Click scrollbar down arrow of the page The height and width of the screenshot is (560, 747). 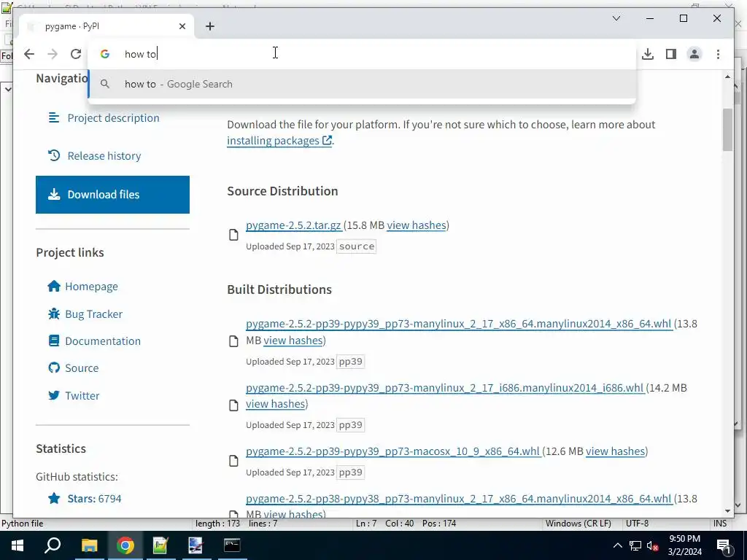(727, 511)
